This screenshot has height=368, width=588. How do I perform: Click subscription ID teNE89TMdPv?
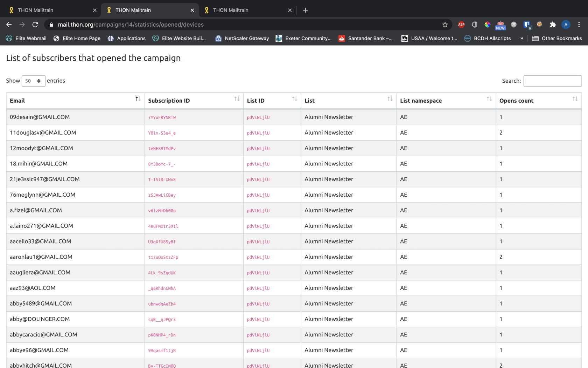[162, 149]
